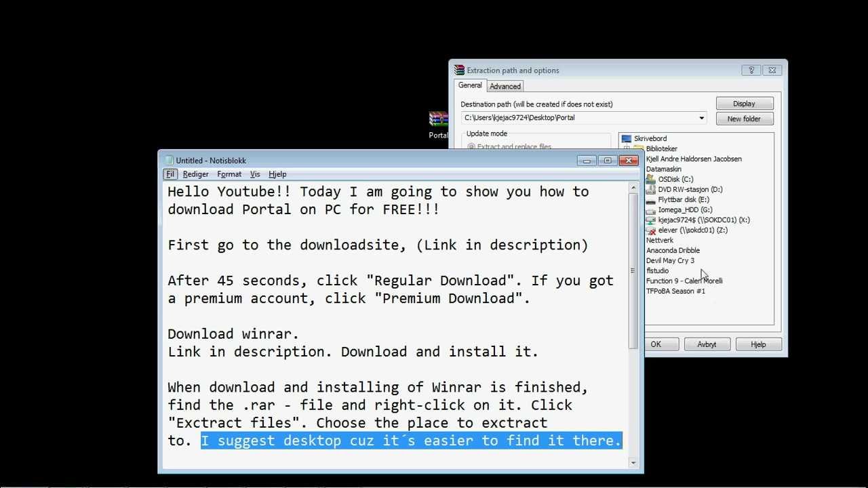Confirm extraction with the OK button

click(x=656, y=344)
